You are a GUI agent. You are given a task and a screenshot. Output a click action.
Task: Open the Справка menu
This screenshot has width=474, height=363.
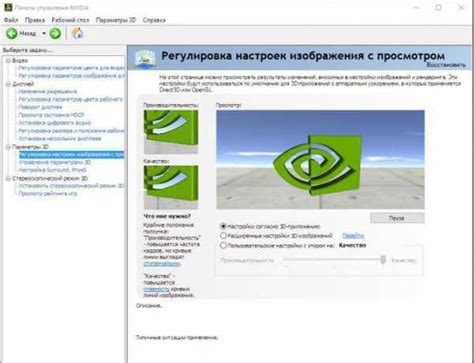click(154, 20)
